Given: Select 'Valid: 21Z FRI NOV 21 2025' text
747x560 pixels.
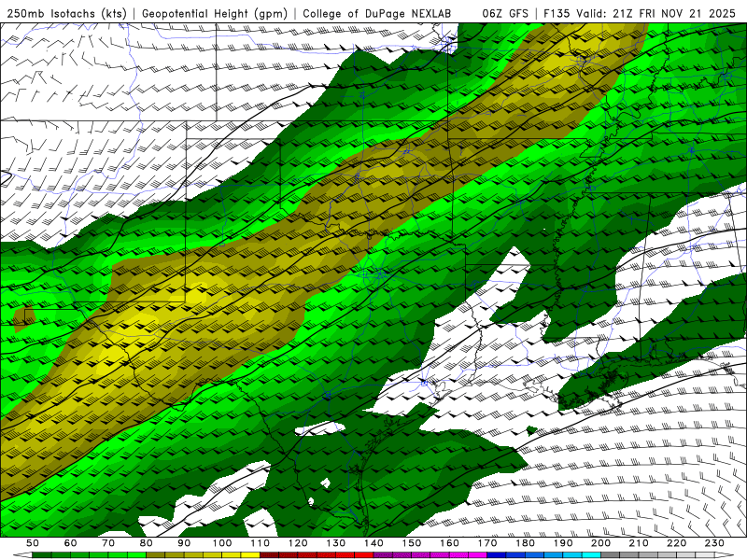Looking at the screenshot, I should pos(656,13).
